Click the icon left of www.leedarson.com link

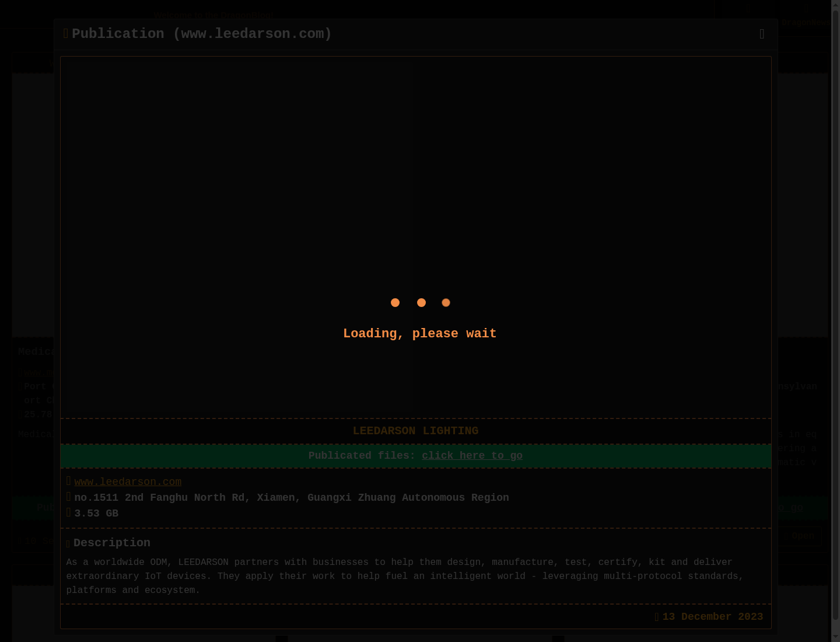69,481
